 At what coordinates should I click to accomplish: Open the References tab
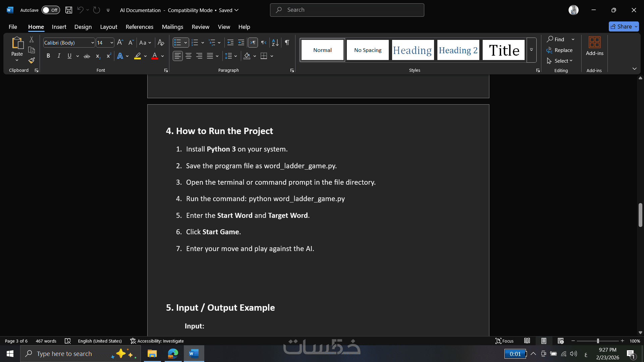click(x=139, y=27)
